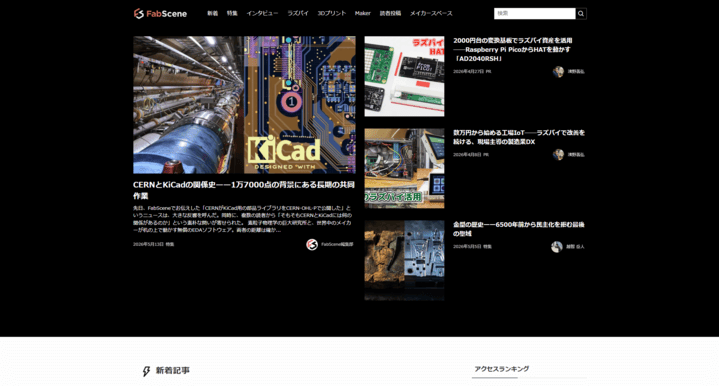Open the AD2040RSH Raspberry Pi Pico article title
Viewport: 719px width, 386px height.
point(513,50)
